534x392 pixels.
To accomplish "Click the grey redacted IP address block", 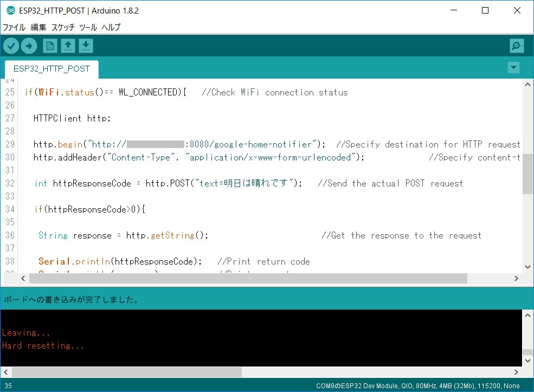I will coord(155,144).
